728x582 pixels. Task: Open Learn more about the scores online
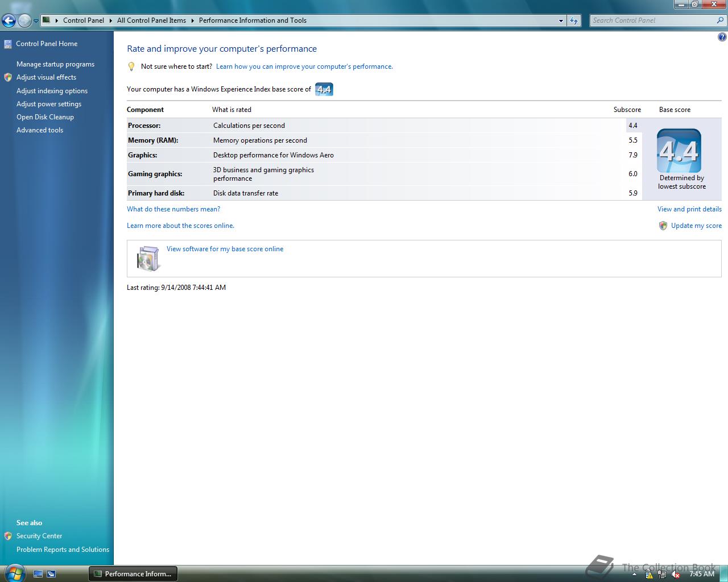(x=180, y=226)
